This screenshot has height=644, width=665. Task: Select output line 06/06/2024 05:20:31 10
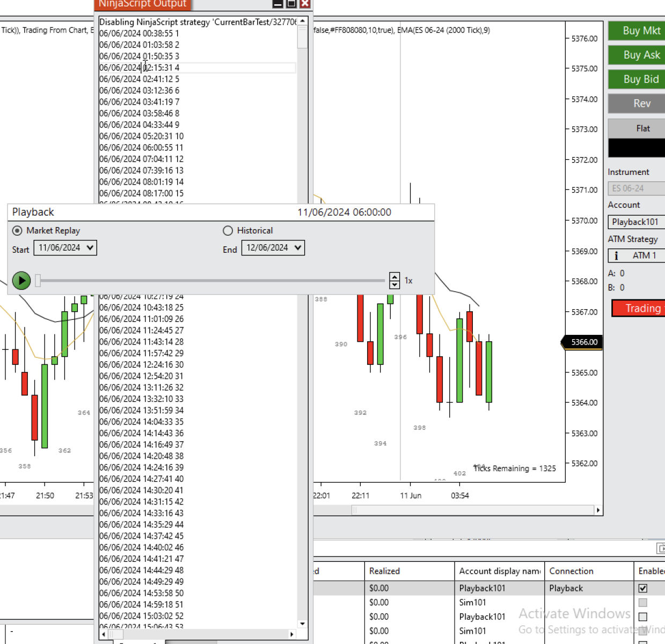(141, 136)
